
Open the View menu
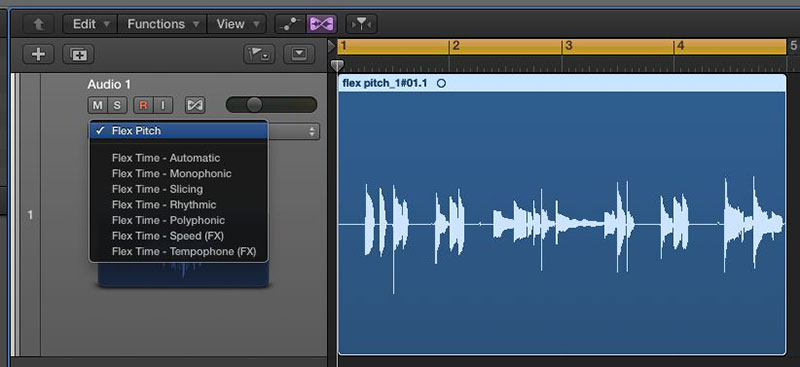(x=237, y=24)
